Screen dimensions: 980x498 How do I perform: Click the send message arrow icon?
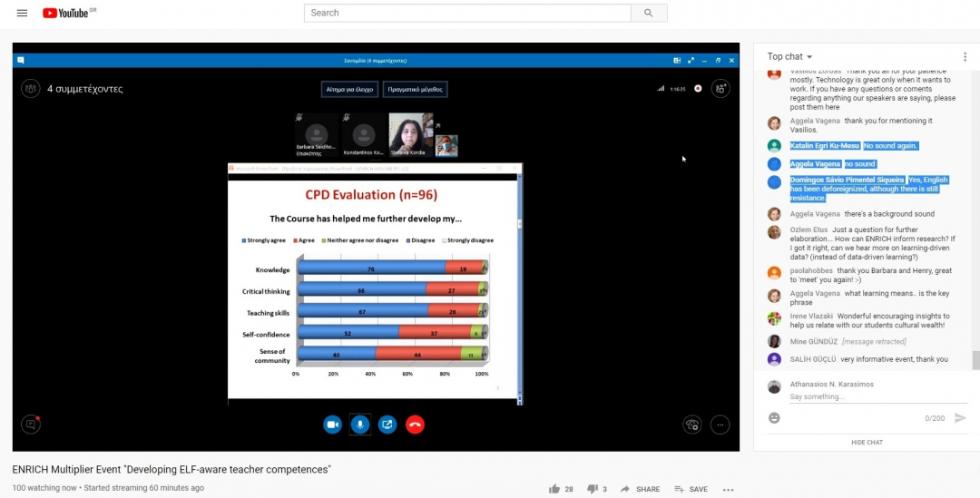[961, 418]
